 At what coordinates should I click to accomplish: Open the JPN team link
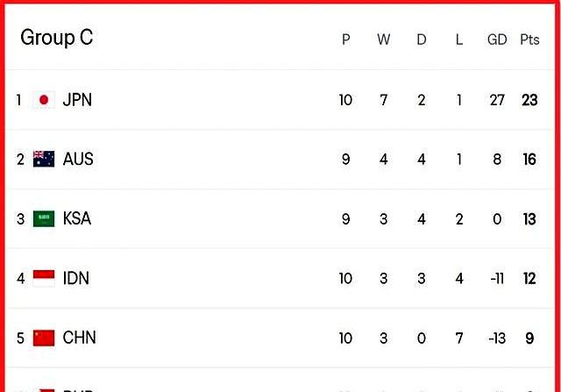click(77, 100)
